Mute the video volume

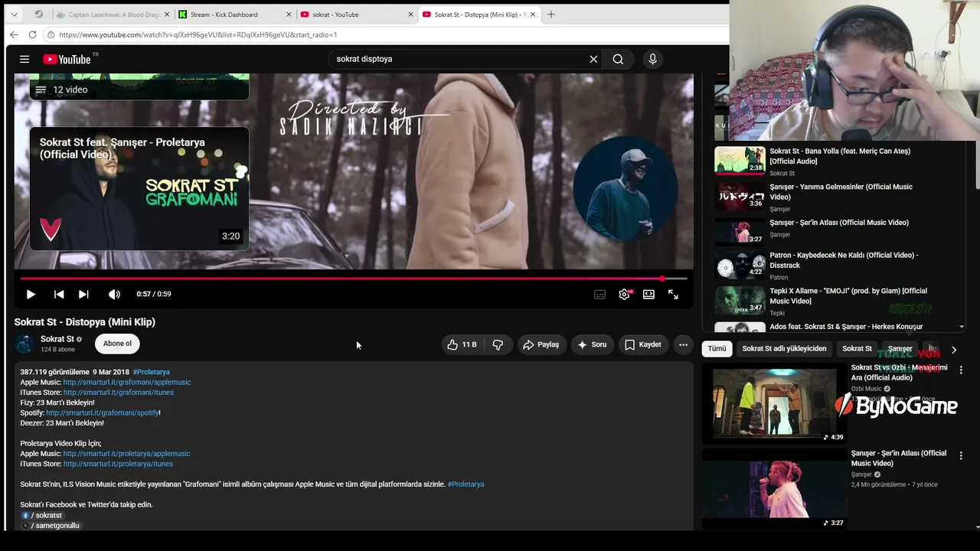click(114, 294)
